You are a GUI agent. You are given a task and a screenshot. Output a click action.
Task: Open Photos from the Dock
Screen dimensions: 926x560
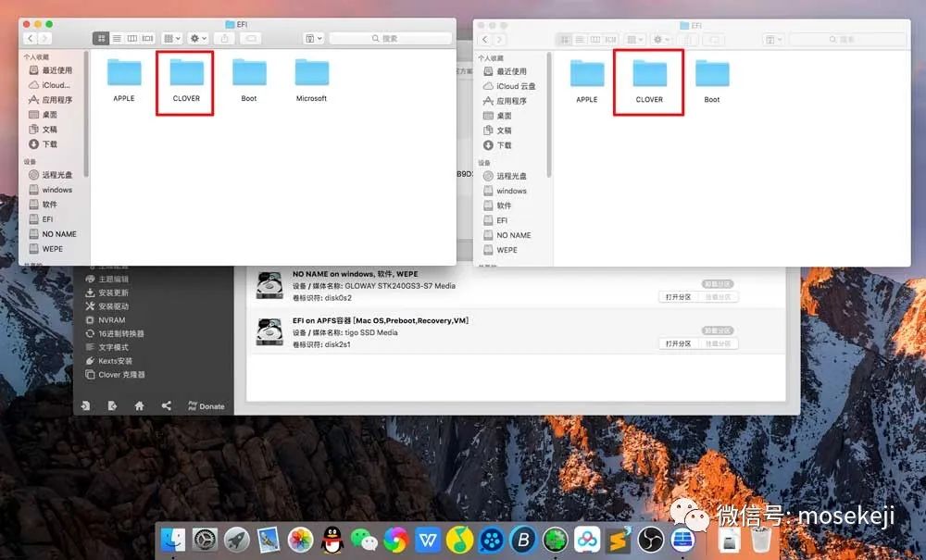pyautogui.click(x=301, y=540)
